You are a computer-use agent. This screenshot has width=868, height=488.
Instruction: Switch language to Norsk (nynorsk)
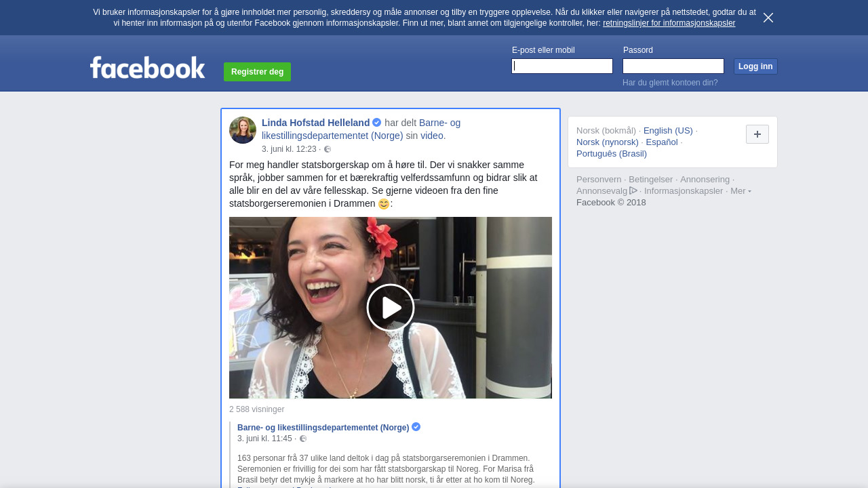click(608, 142)
